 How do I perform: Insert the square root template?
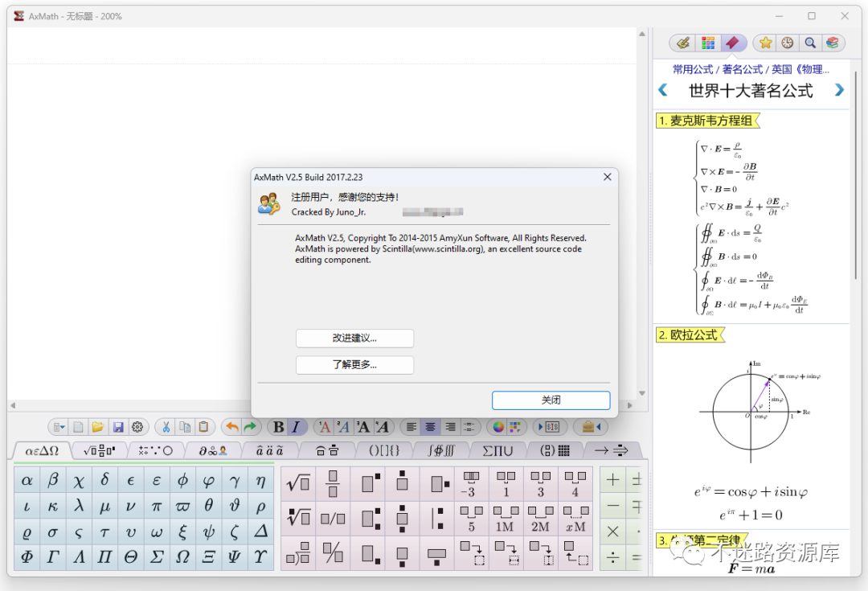[x=298, y=483]
